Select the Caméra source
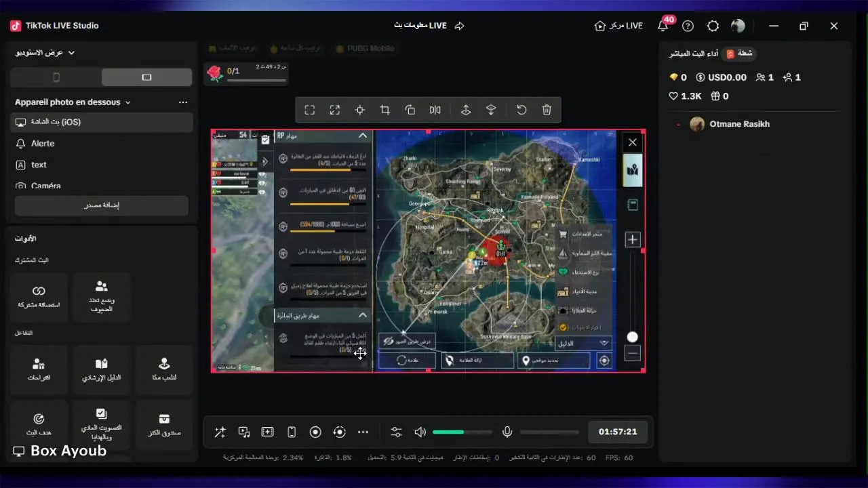868x488 pixels. pyautogui.click(x=102, y=185)
